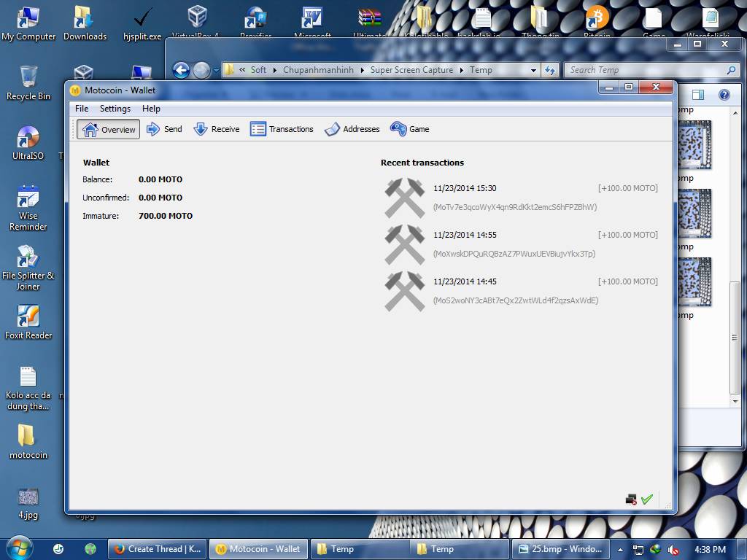Select the Receive toolbar icon

click(x=217, y=129)
